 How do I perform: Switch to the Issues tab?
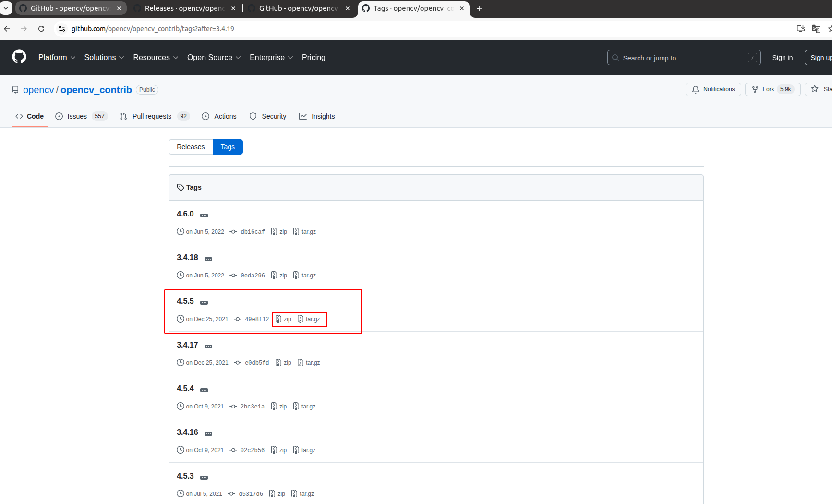coord(81,116)
